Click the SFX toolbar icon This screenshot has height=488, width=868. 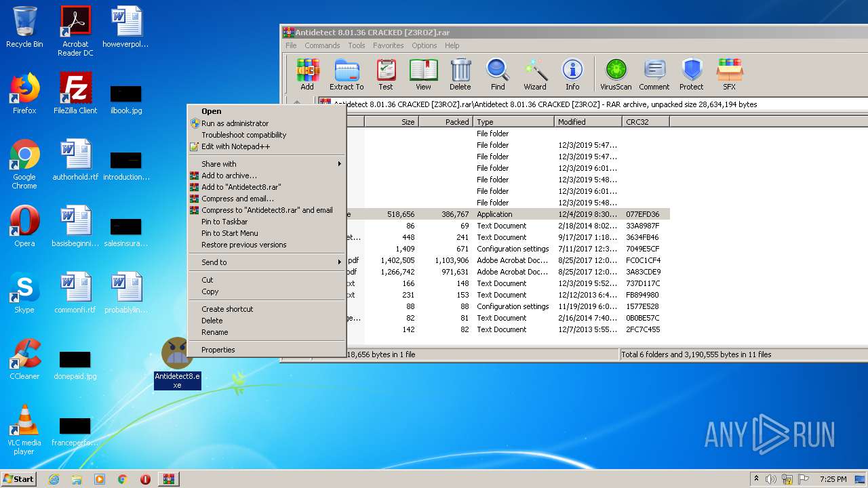(x=730, y=75)
